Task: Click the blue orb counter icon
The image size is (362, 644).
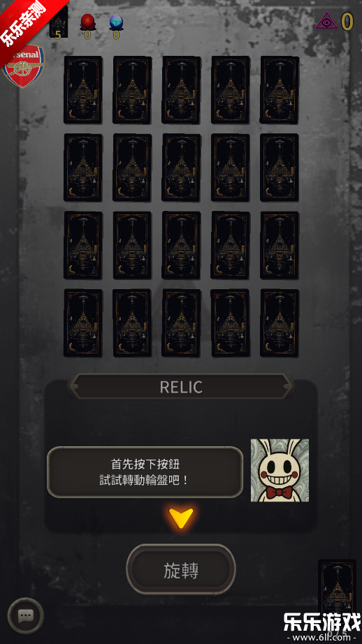Action: coord(116,22)
